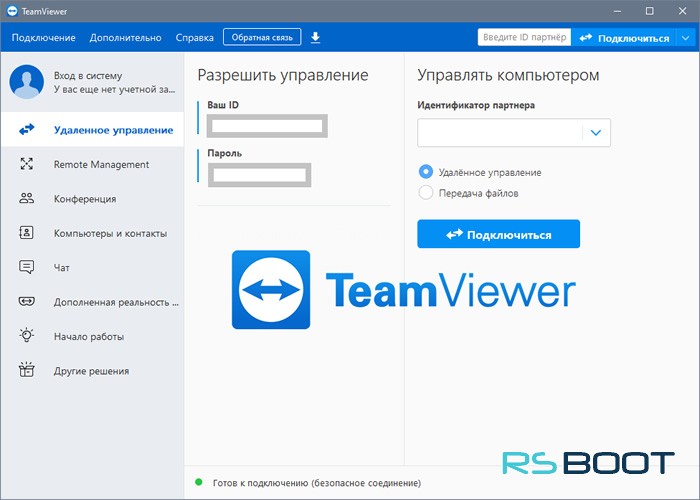Click the Введите ID партнёр input field

[525, 38]
